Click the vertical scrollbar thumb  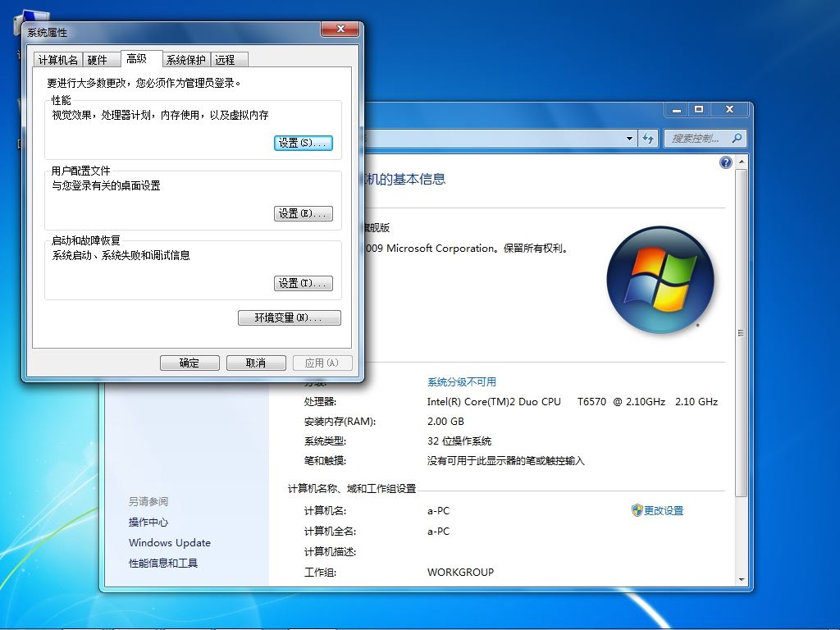[741, 333]
